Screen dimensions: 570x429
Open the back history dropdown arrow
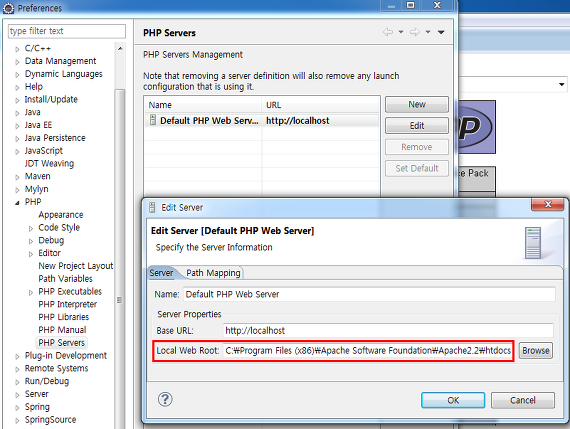pos(401,32)
